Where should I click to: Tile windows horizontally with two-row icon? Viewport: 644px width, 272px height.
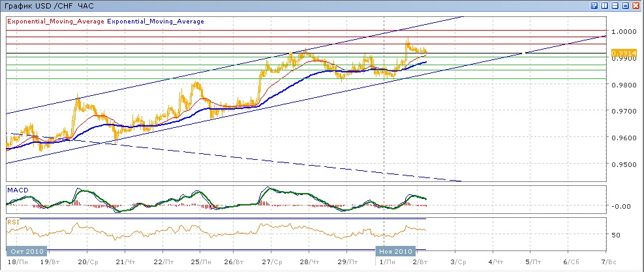(615, 6)
